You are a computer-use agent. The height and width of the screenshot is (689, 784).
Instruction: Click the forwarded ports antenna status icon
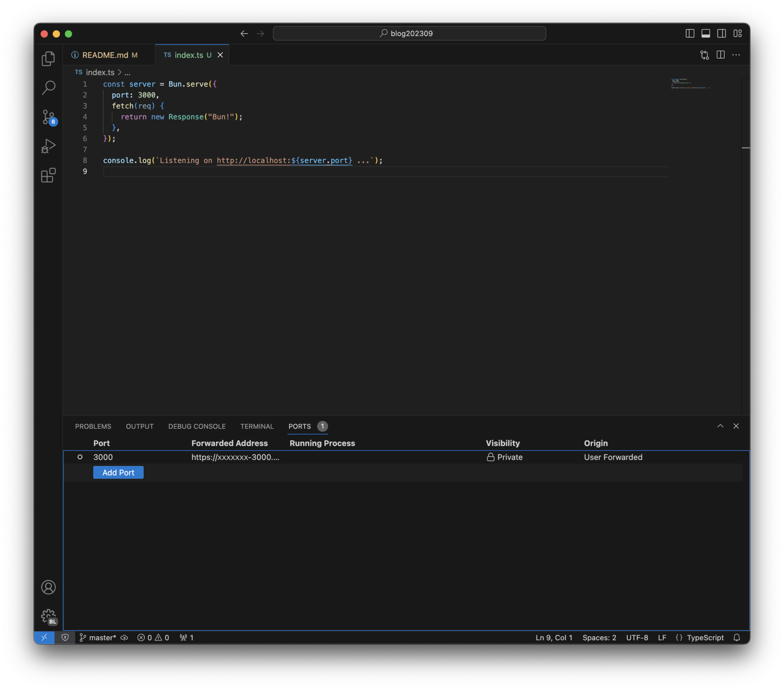(x=187, y=637)
